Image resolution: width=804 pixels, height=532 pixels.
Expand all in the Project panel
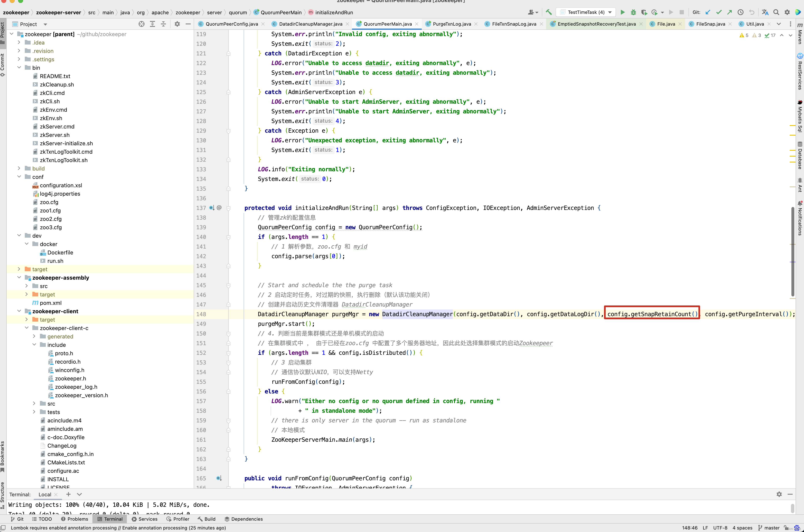pos(152,24)
